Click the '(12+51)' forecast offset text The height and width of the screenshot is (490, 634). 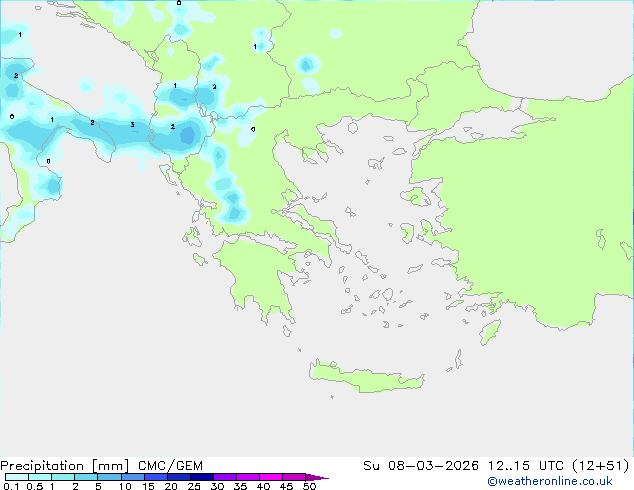click(601, 466)
